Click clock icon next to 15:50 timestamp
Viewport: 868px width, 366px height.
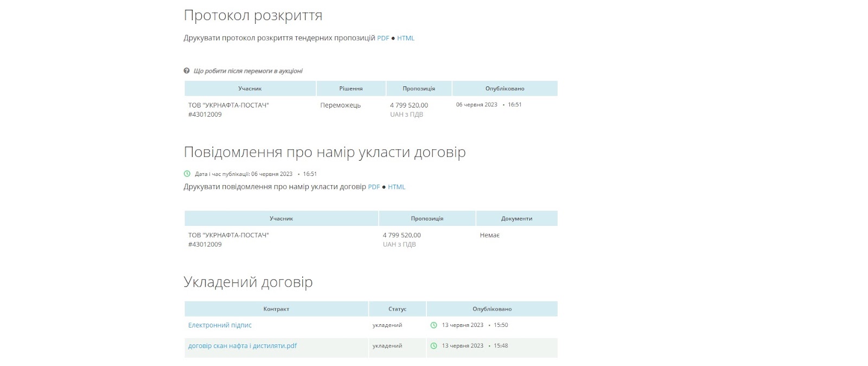pos(434,325)
